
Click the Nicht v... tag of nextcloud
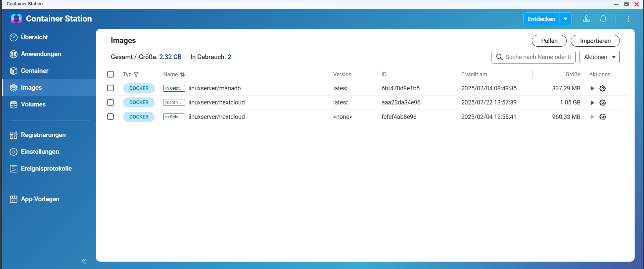pyautogui.click(x=174, y=102)
